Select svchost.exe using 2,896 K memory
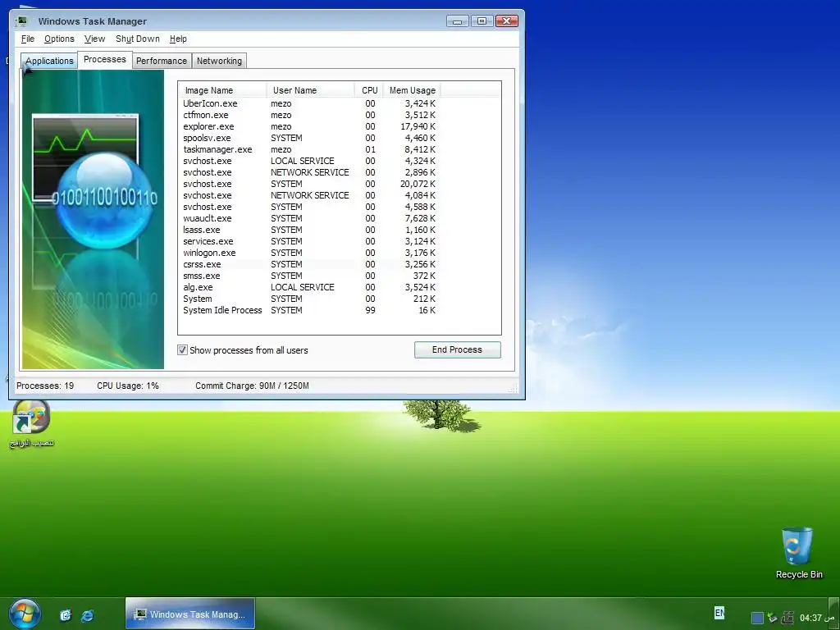Viewport: 840px width, 630px height. [309, 172]
